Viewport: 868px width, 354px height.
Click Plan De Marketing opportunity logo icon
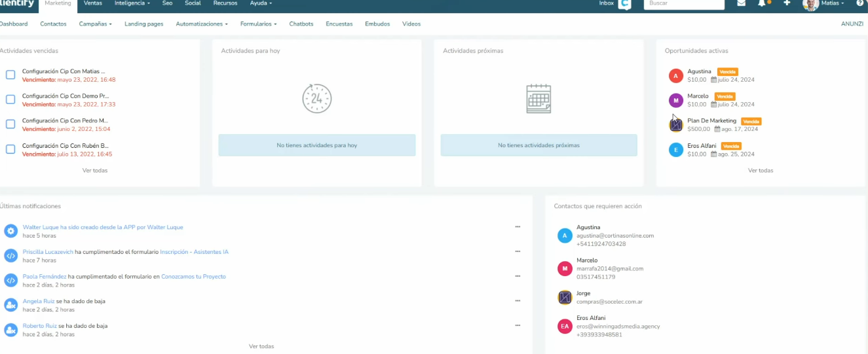point(676,124)
